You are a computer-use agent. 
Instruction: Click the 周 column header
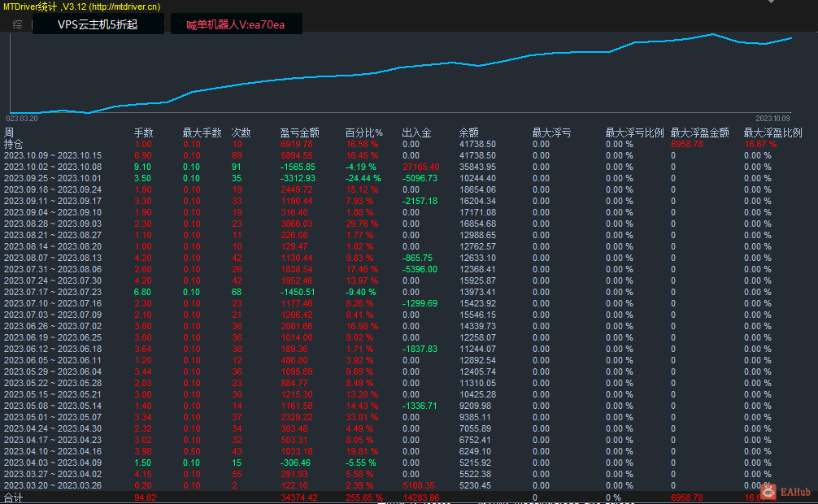click(9, 133)
